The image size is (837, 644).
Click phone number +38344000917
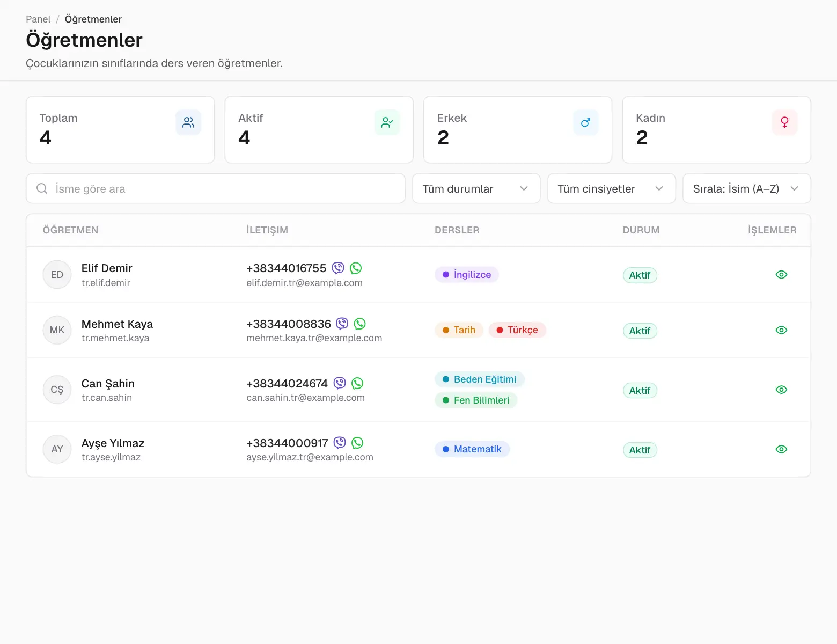(x=287, y=443)
